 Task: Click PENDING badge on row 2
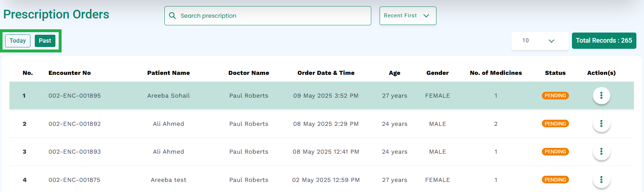[555, 124]
